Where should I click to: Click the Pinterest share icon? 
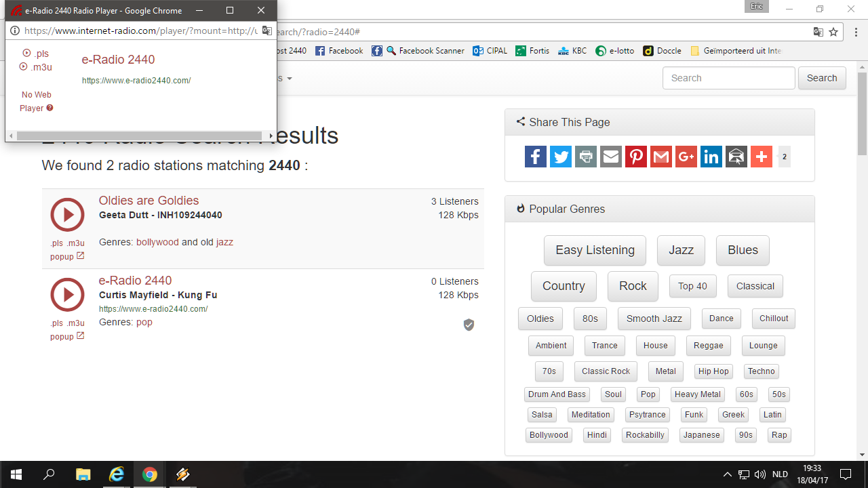[x=635, y=157]
